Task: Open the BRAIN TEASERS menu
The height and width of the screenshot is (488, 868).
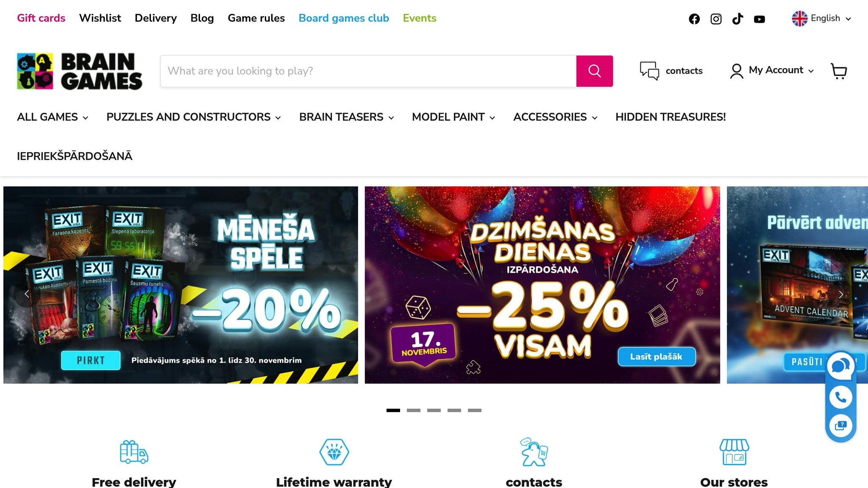Action: 347,117
